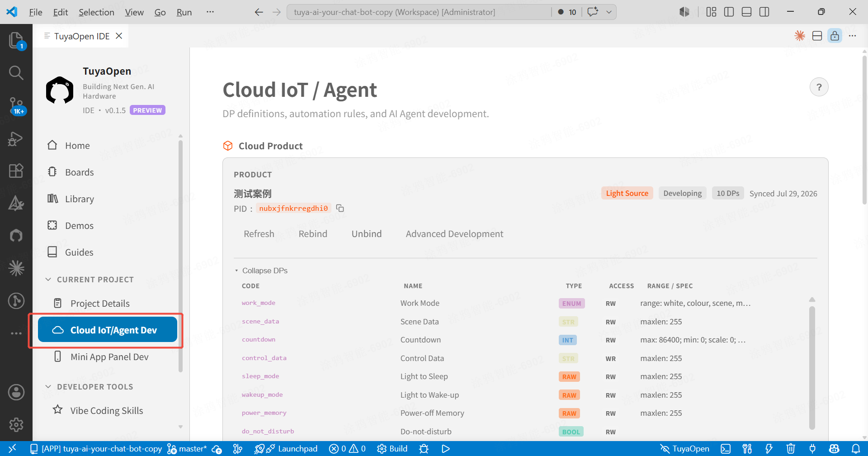
Task: Open the Extensions view
Action: click(16, 171)
